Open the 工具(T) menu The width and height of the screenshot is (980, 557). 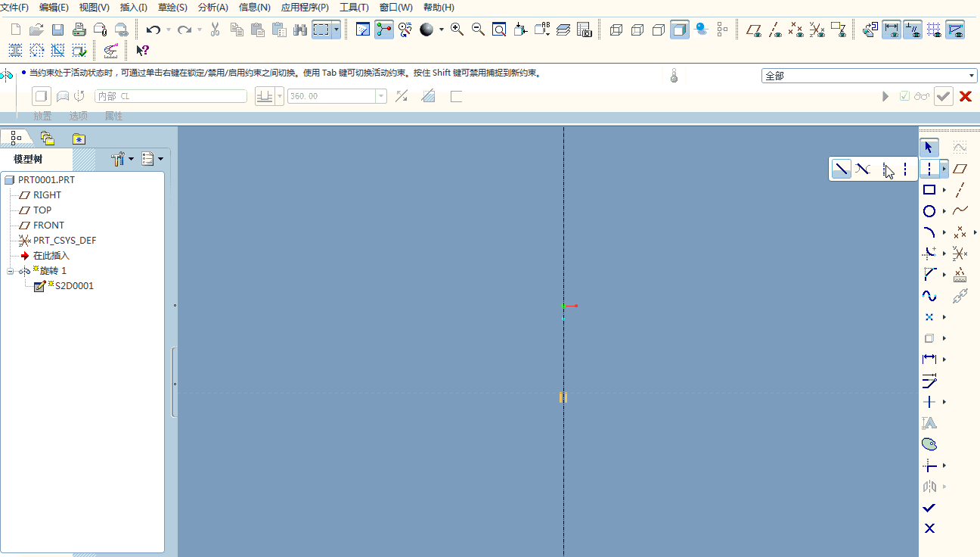click(354, 8)
